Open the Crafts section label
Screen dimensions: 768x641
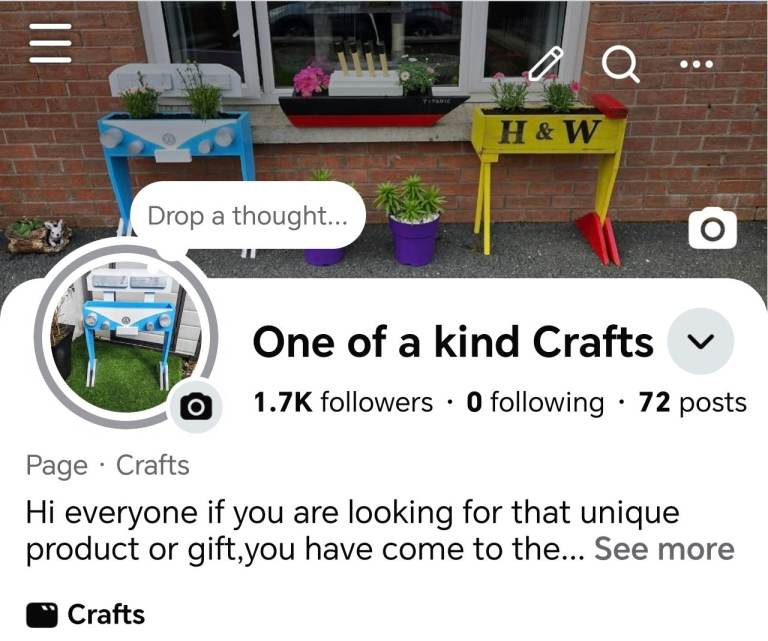pyautogui.click(x=106, y=615)
